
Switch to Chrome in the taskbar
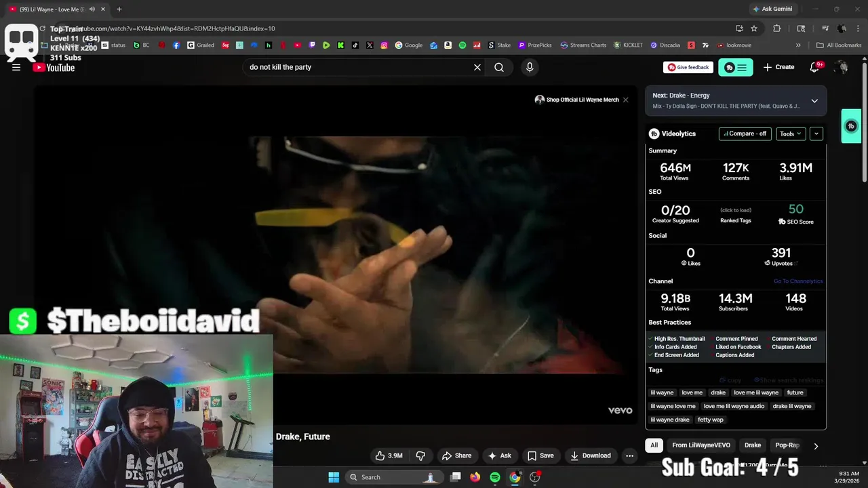515,477
